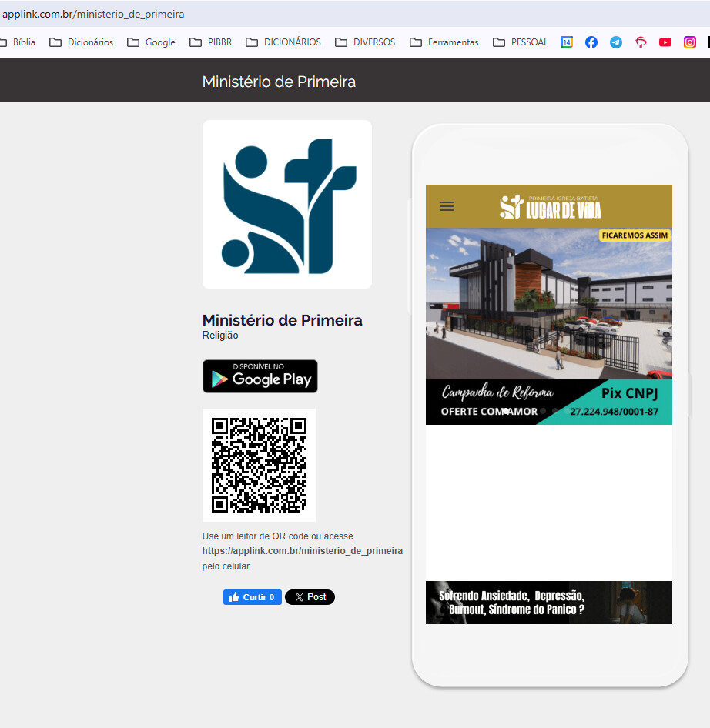Click the FICAREMOS ASSIM yellow label
The image size is (710, 728).
coord(635,235)
